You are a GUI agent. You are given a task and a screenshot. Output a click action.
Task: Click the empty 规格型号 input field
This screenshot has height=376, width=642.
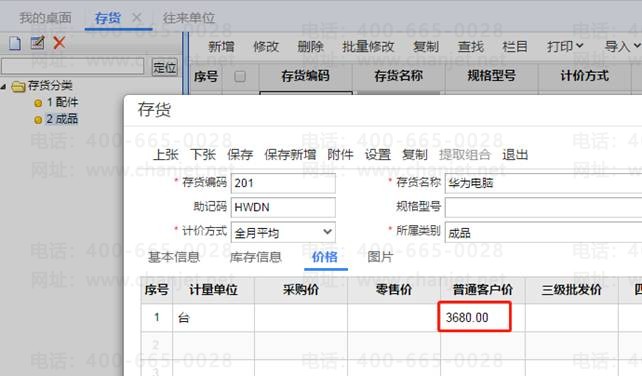click(543, 207)
